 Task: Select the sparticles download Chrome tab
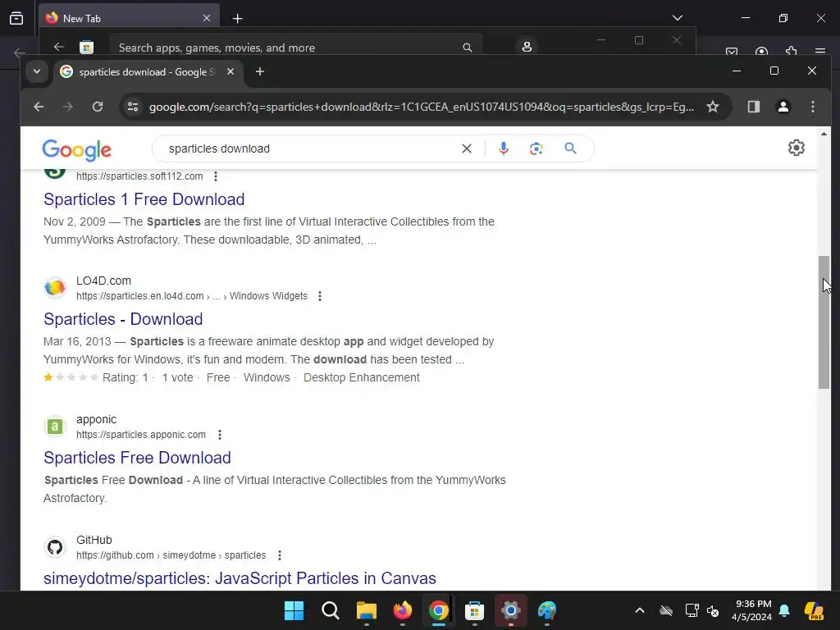[x=148, y=72]
